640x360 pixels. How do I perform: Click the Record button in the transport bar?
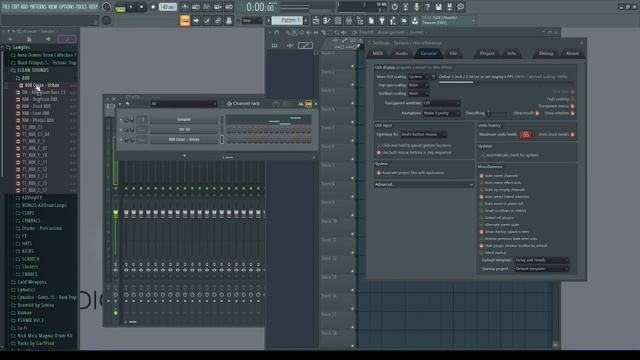pos(153,7)
